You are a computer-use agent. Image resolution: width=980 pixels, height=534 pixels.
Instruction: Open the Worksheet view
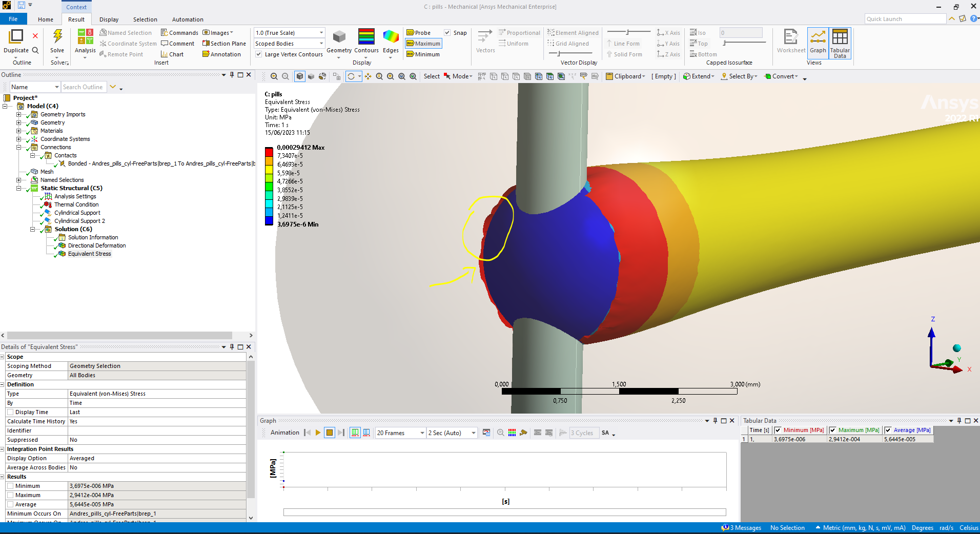click(791, 37)
